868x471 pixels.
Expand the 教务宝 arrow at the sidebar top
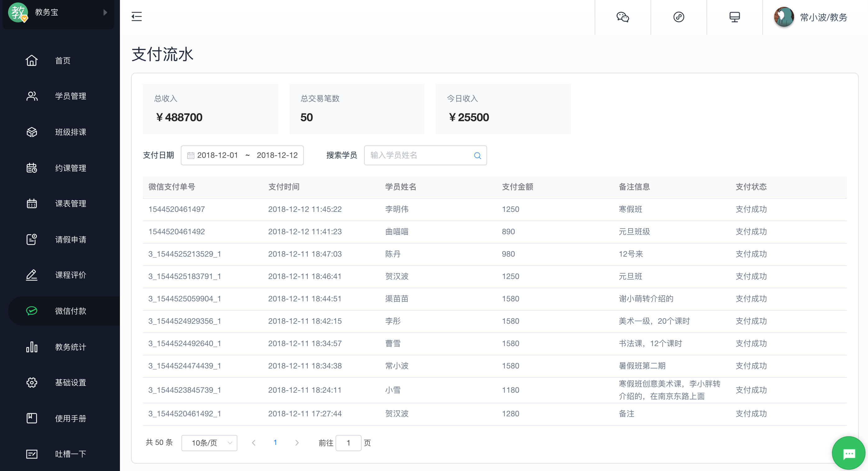click(105, 12)
